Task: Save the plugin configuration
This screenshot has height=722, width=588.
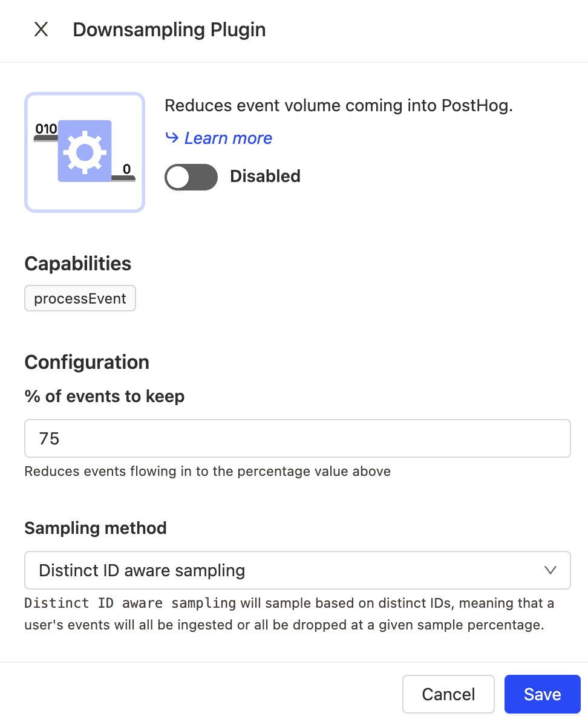Action: click(x=542, y=694)
